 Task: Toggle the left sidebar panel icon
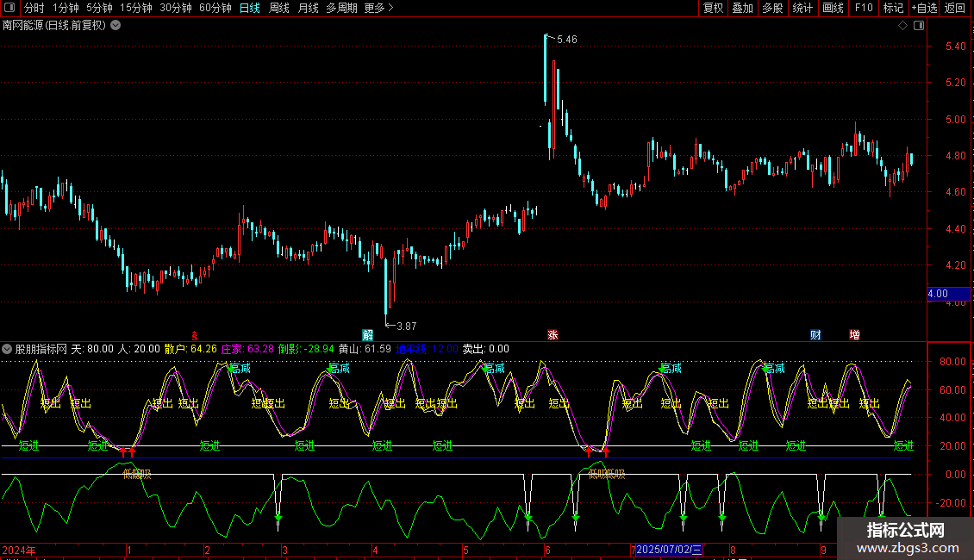coord(9,8)
